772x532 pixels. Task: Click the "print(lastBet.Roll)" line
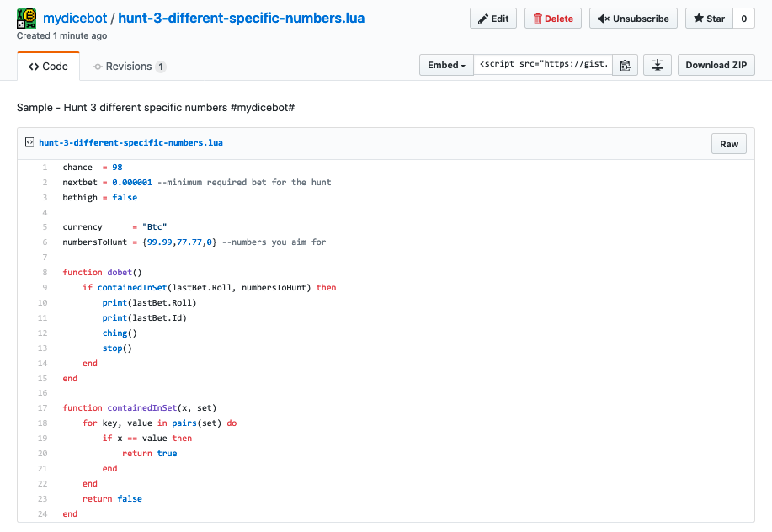tap(149, 303)
